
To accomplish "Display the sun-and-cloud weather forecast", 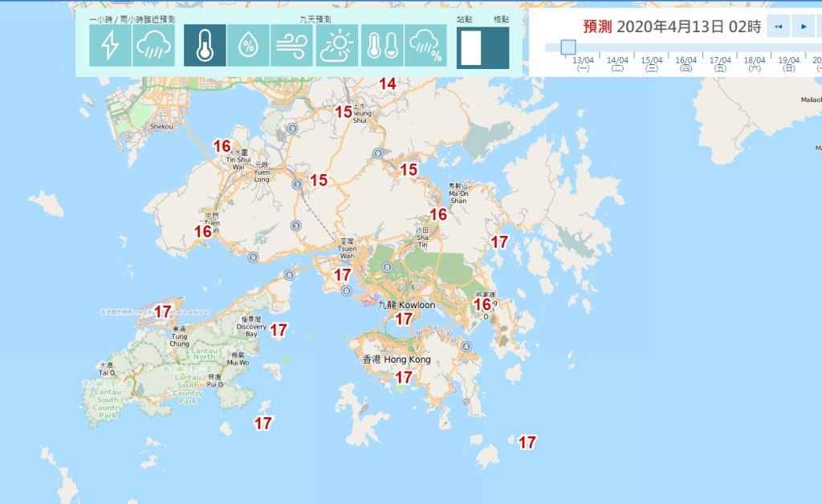I will tap(337, 46).
